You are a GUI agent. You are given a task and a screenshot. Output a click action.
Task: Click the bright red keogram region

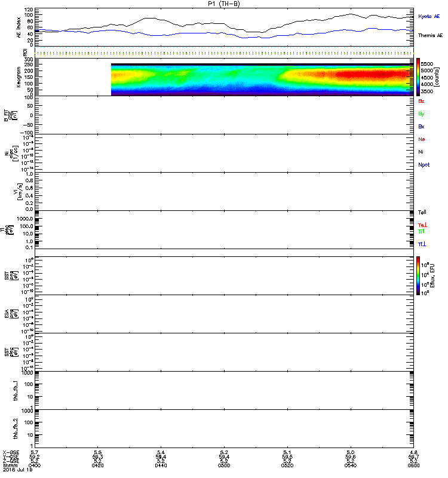point(370,75)
